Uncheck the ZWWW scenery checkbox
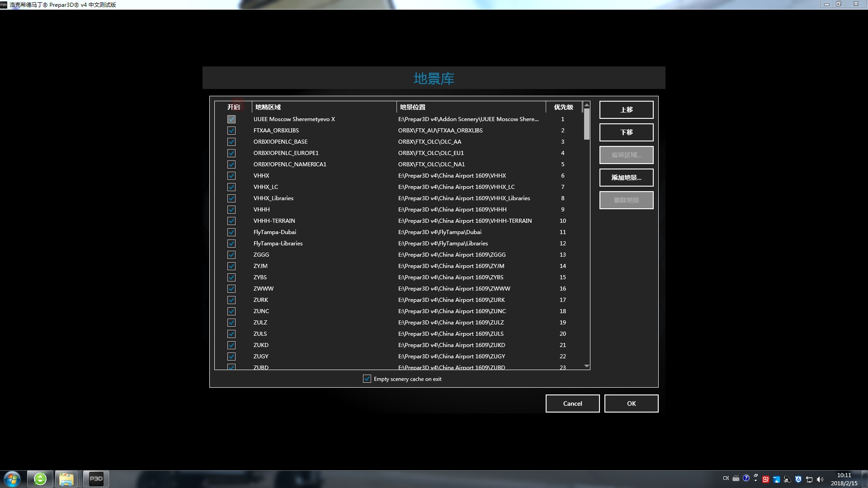Screen dimensions: 868x488 231,289
